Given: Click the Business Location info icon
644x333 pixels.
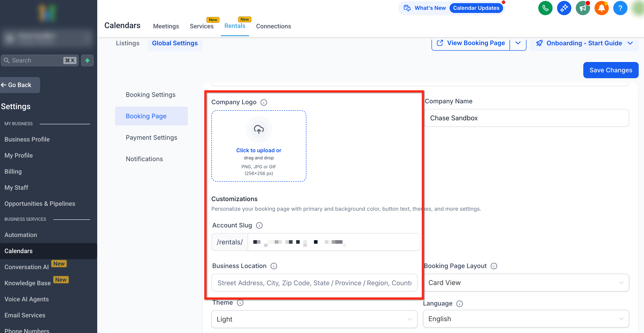Looking at the screenshot, I should (x=274, y=266).
